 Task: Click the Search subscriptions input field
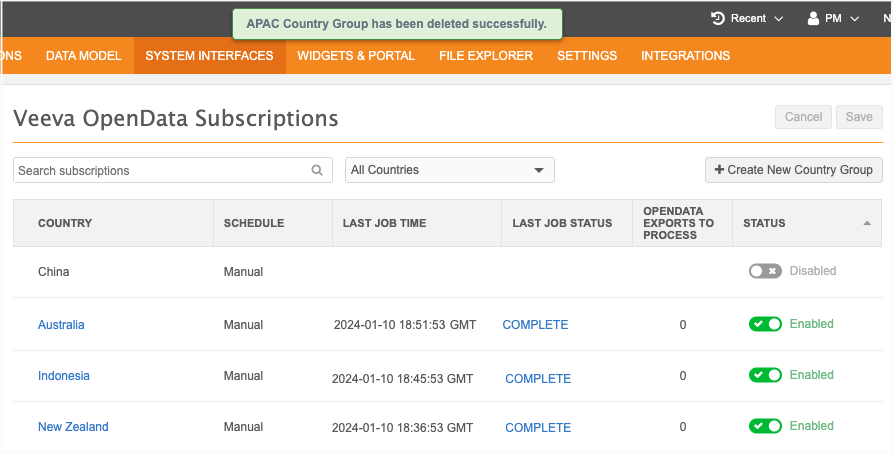[x=160, y=171]
